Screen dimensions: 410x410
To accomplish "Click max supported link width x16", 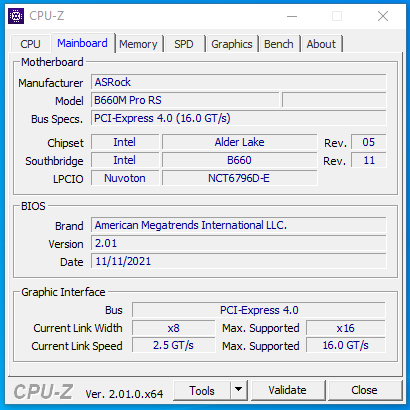I will (x=346, y=328).
